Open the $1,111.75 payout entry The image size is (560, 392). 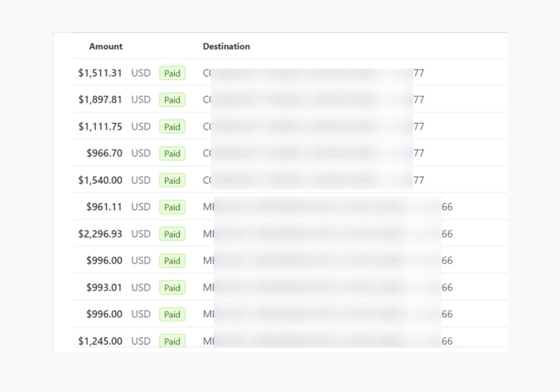(x=100, y=127)
